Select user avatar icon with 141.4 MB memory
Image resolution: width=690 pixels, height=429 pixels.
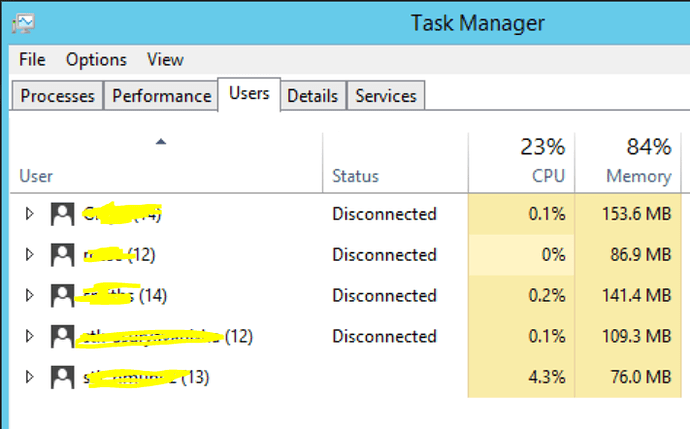click(62, 295)
